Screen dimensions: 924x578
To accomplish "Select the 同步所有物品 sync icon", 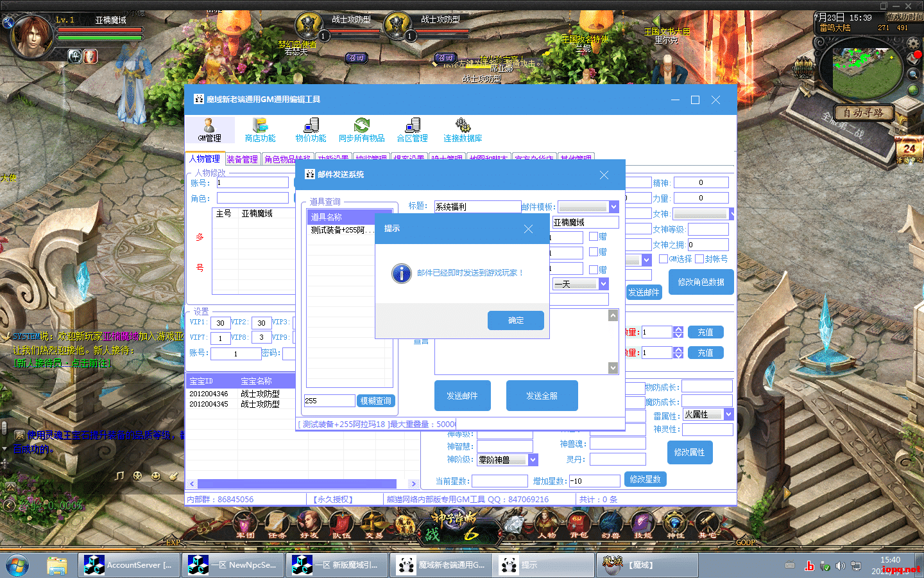I will [x=362, y=129].
